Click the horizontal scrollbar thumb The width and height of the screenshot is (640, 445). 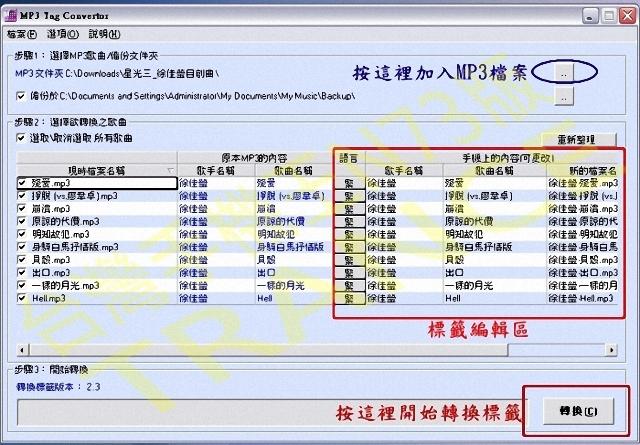click(x=269, y=350)
